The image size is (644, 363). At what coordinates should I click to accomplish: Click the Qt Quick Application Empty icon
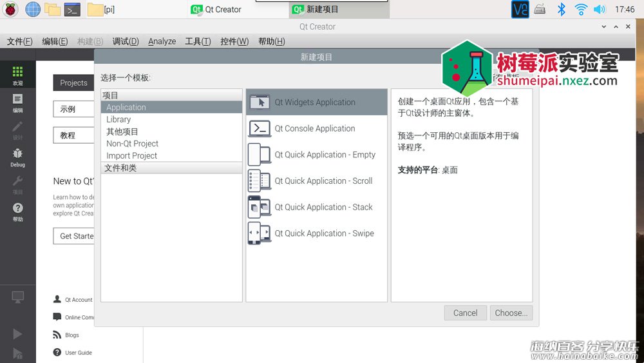pyautogui.click(x=260, y=155)
